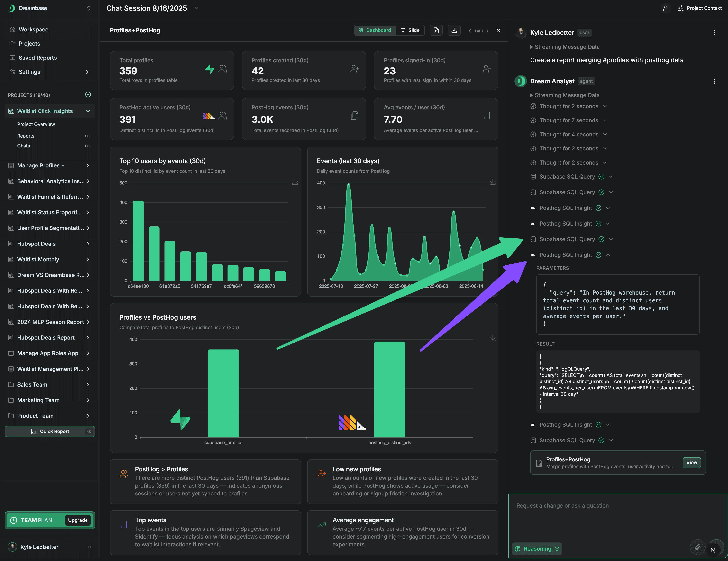This screenshot has width=728, height=561.
Task: Open the Hubspot Deals project
Action: point(36,244)
